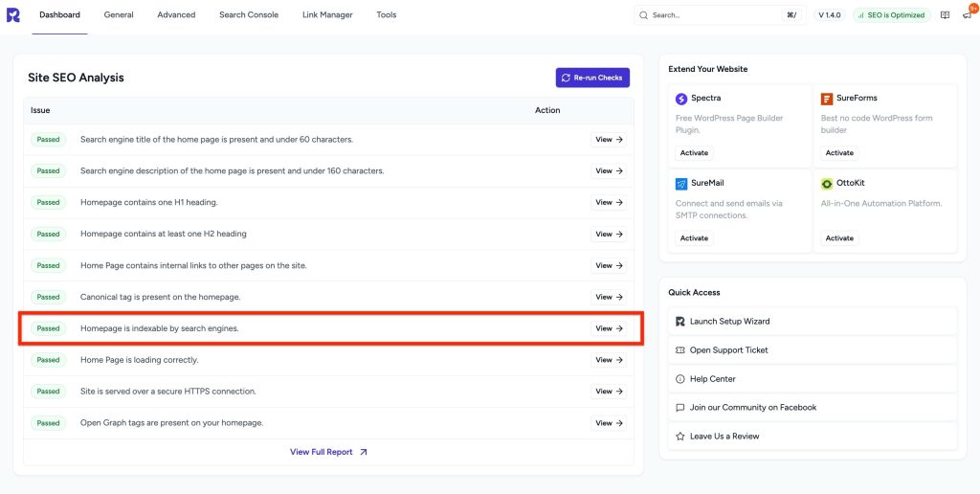
Task: Click the Help Center question mark icon
Action: click(x=679, y=379)
